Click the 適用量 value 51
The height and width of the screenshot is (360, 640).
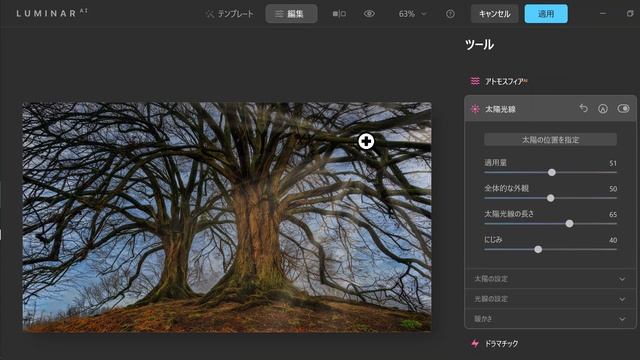click(x=613, y=163)
